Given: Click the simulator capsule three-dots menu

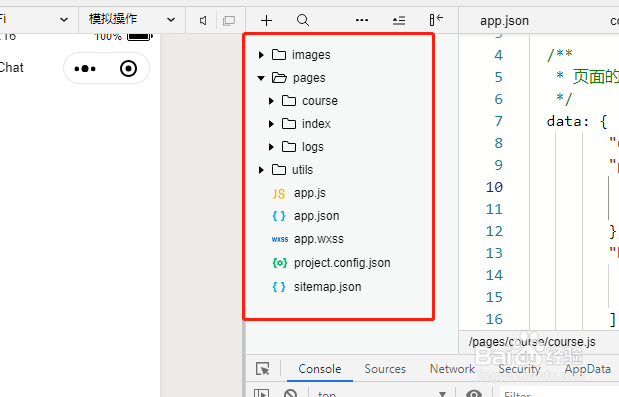Looking at the screenshot, I should tap(85, 69).
